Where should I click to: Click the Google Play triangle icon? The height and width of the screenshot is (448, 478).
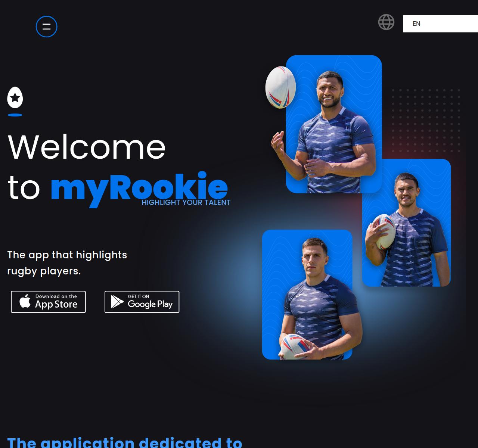(117, 302)
